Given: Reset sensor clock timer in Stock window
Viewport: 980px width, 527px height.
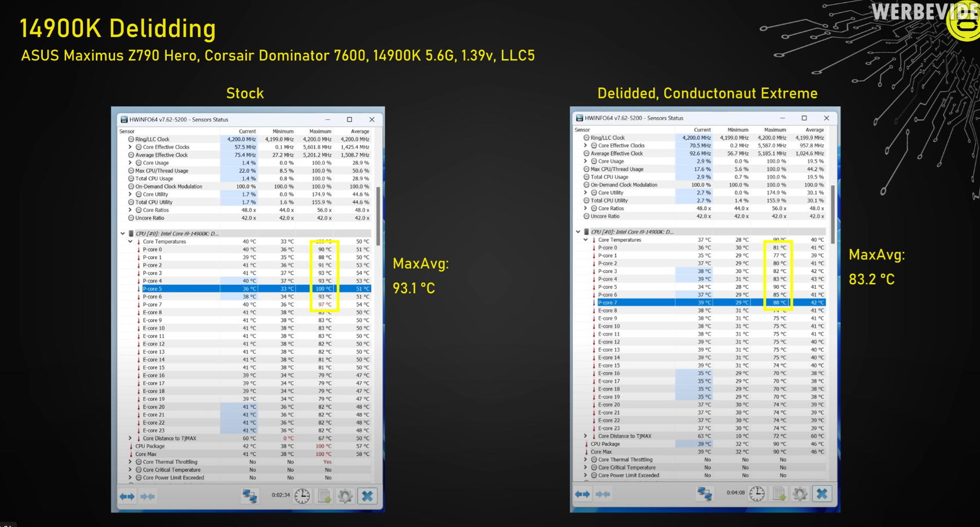Looking at the screenshot, I should pos(302,496).
